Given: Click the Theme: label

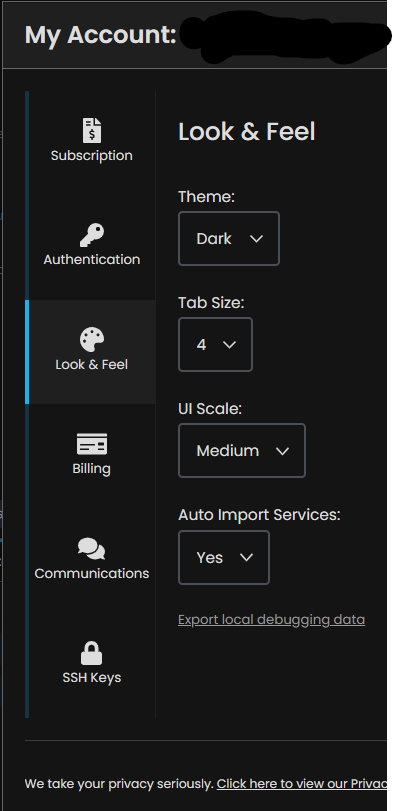Looking at the screenshot, I should pos(206,197).
